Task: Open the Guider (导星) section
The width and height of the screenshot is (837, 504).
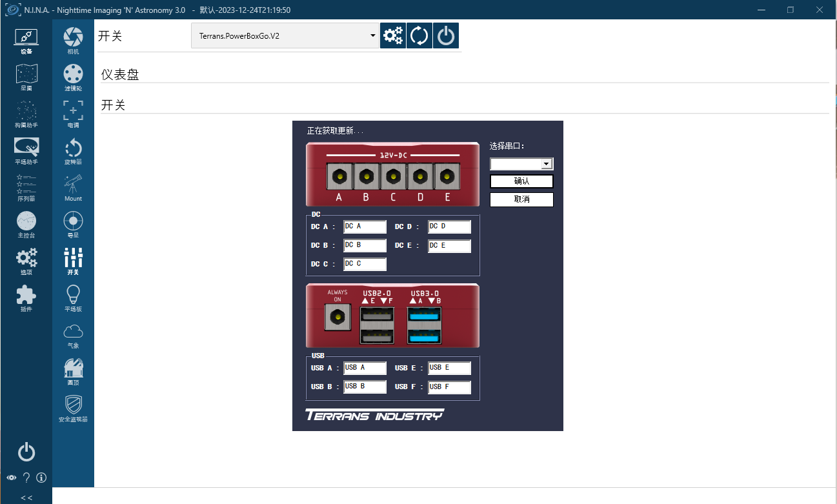Action: click(73, 224)
